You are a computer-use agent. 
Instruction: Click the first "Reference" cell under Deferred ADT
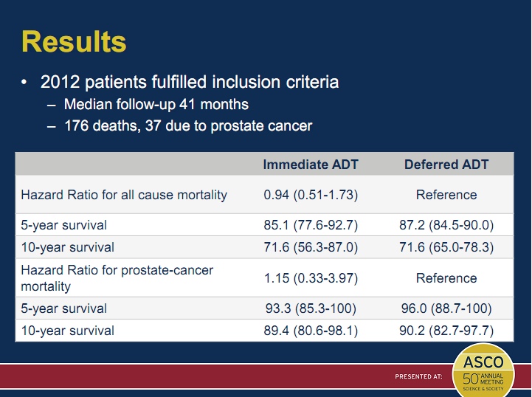tap(446, 195)
